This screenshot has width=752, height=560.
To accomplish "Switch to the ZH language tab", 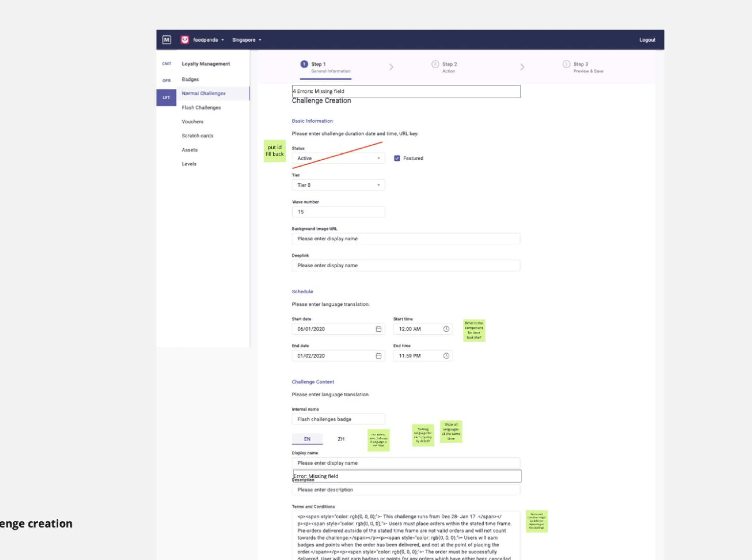I will click(x=341, y=439).
